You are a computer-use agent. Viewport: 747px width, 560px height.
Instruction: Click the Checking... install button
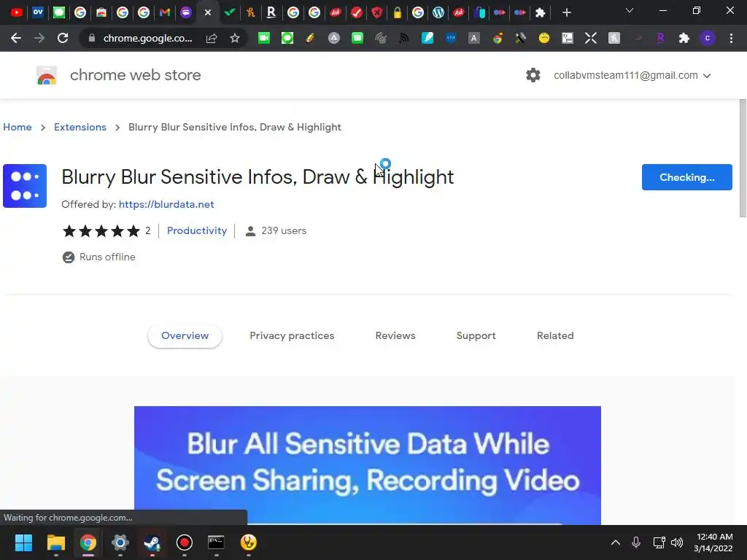[x=686, y=177]
